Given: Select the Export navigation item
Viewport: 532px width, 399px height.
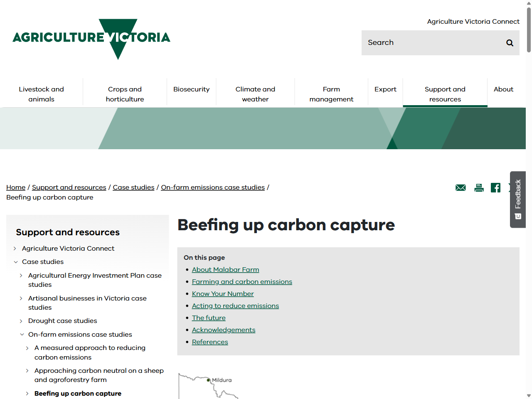Looking at the screenshot, I should tap(385, 89).
